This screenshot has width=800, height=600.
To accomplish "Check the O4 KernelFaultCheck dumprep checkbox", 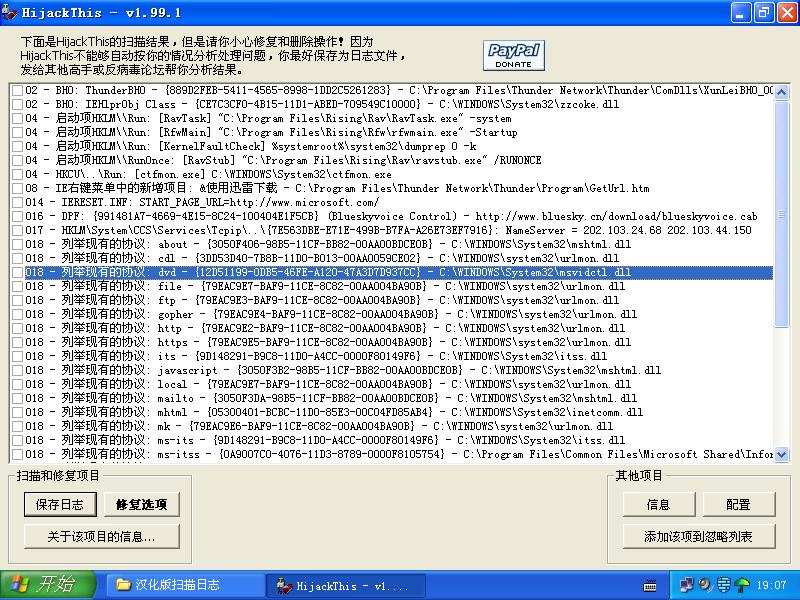I will (17, 146).
